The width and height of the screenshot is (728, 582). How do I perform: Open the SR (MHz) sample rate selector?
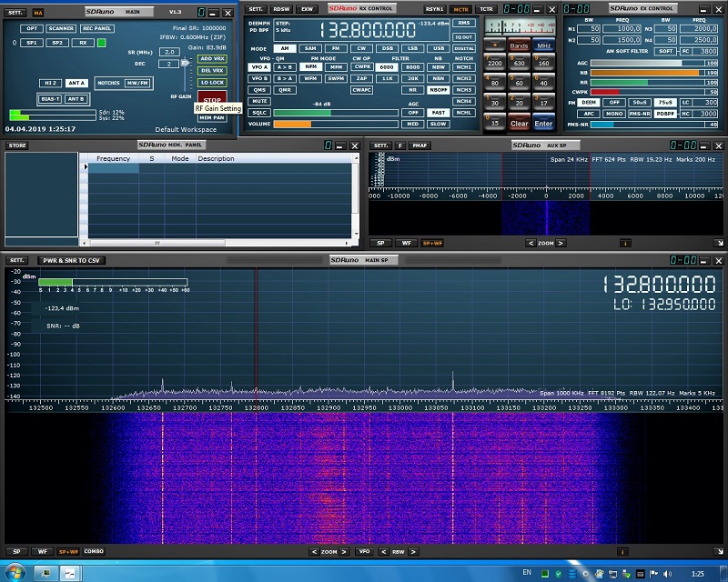click(169, 52)
